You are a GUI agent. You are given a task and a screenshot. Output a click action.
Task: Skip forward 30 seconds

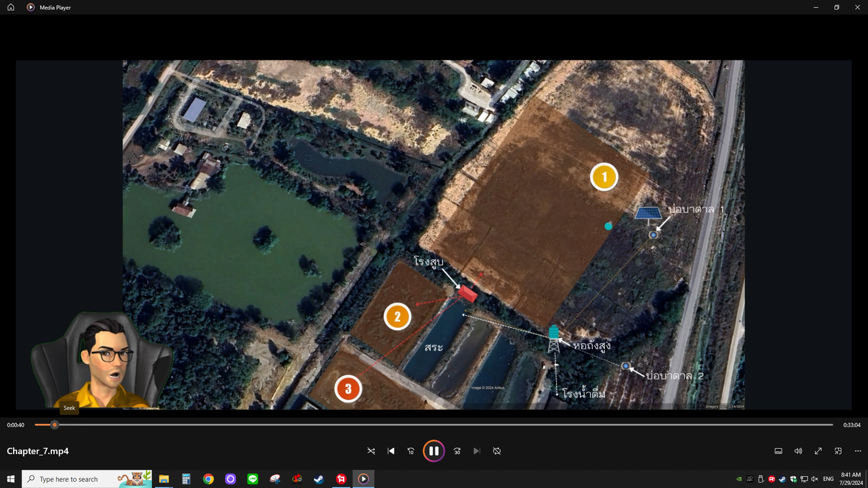457,451
